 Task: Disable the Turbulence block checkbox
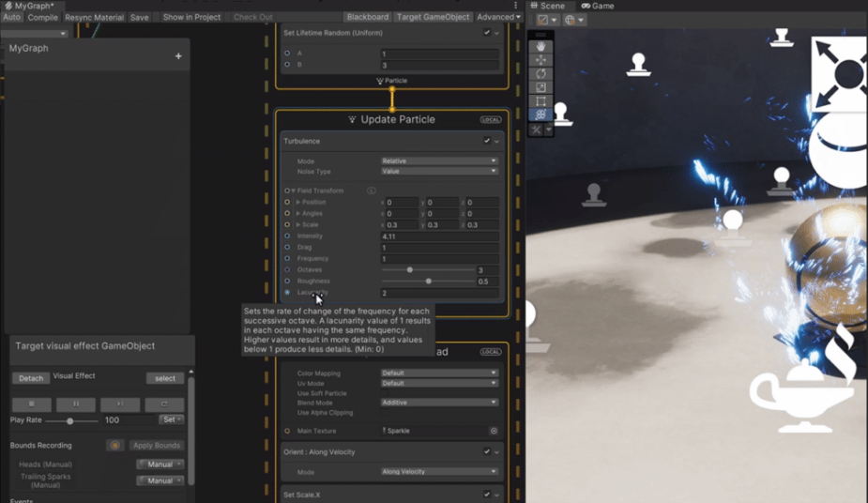pos(487,141)
